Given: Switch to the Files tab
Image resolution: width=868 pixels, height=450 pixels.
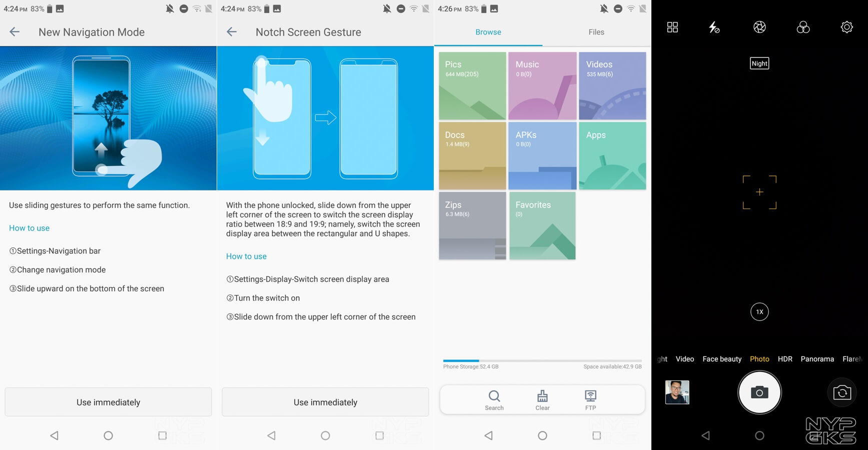Looking at the screenshot, I should pyautogui.click(x=596, y=32).
